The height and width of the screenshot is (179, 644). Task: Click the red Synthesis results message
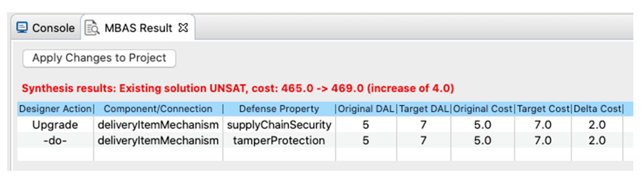(x=238, y=88)
